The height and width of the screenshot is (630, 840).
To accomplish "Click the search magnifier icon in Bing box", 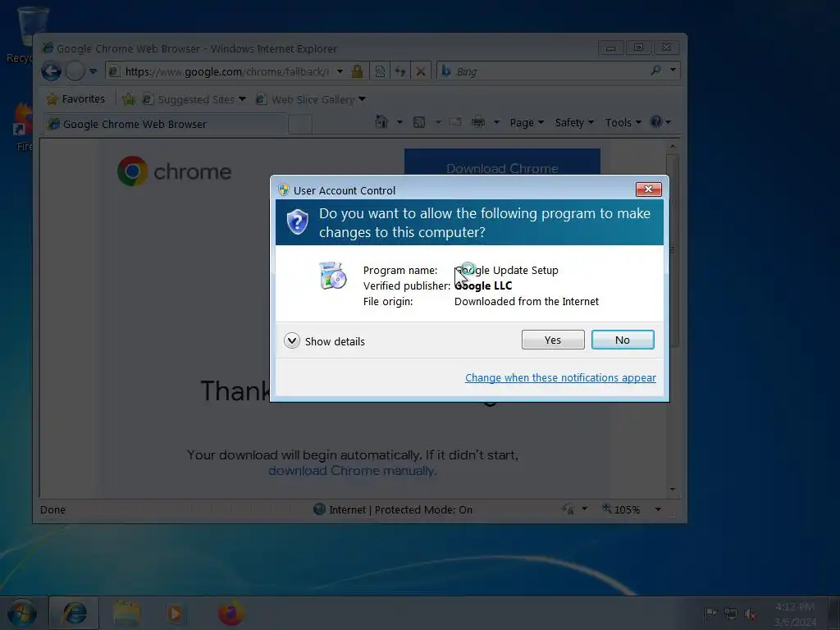I will click(x=655, y=71).
